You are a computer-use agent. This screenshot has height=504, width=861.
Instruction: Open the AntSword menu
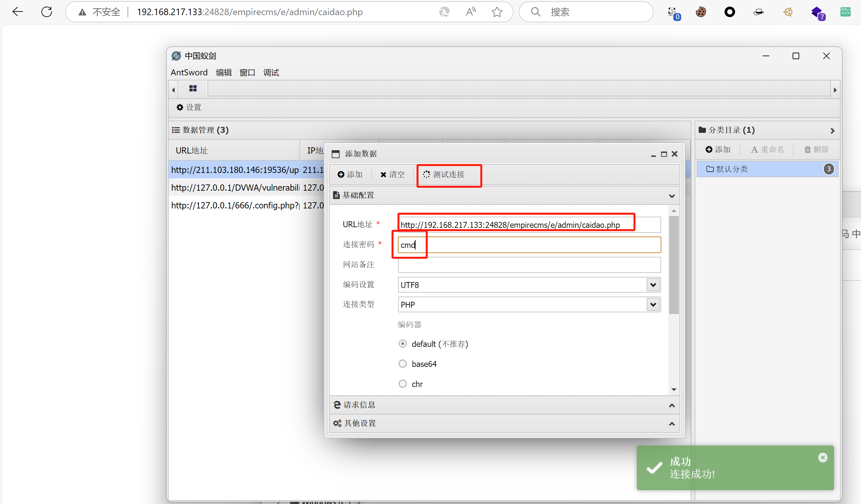pyautogui.click(x=189, y=72)
